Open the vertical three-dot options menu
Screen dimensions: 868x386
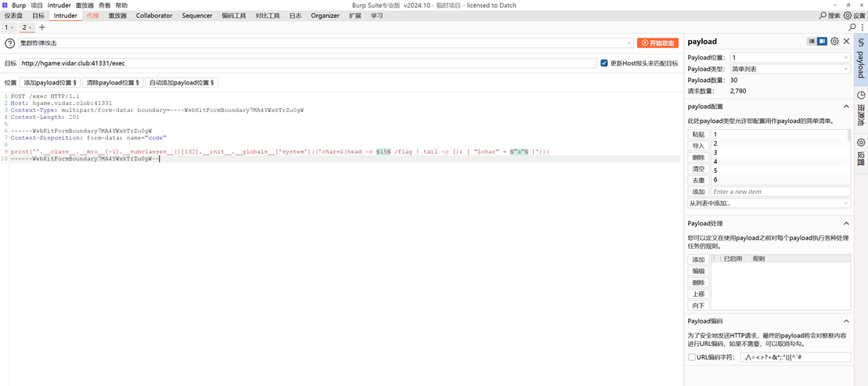[x=863, y=27]
